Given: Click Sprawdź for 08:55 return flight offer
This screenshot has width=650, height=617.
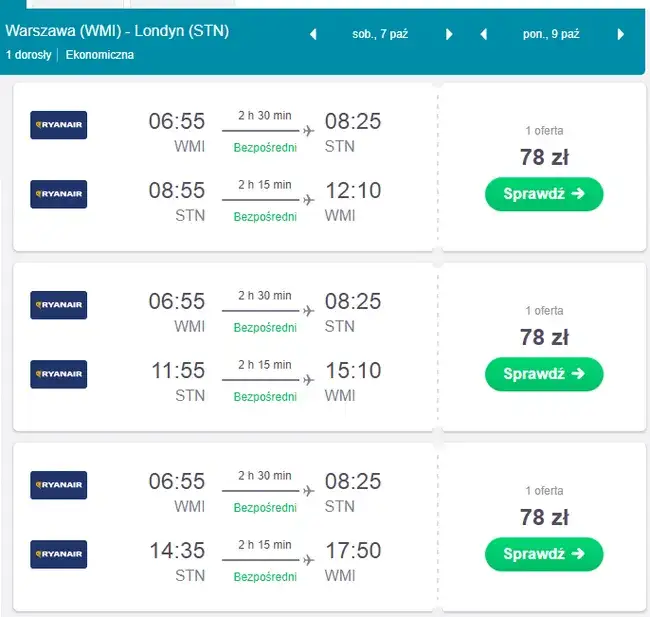Looking at the screenshot, I should (x=543, y=194).
